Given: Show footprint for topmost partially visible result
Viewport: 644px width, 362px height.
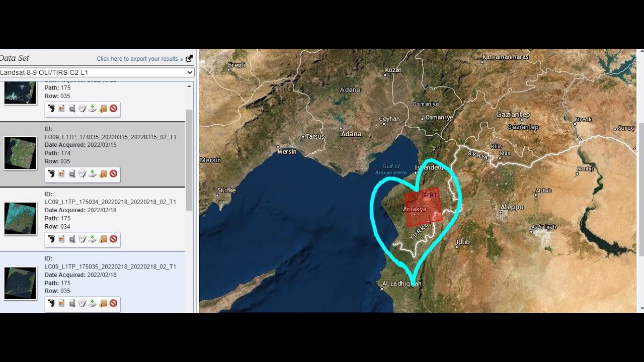Looking at the screenshot, I should point(51,109).
